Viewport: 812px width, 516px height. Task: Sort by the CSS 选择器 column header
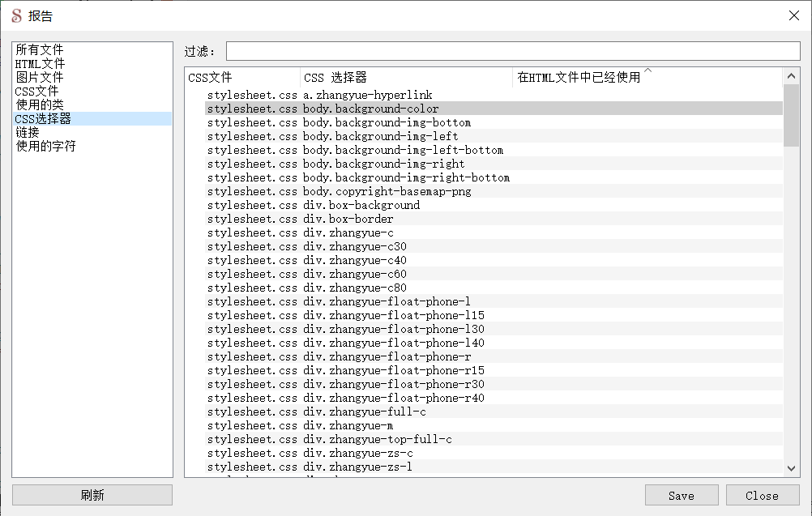(x=405, y=78)
